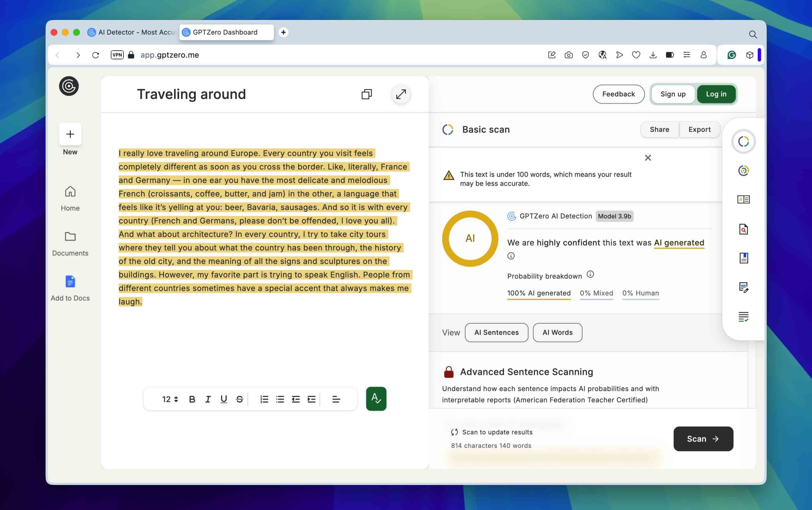Increase the text indent
The width and height of the screenshot is (812, 510).
pos(311,399)
